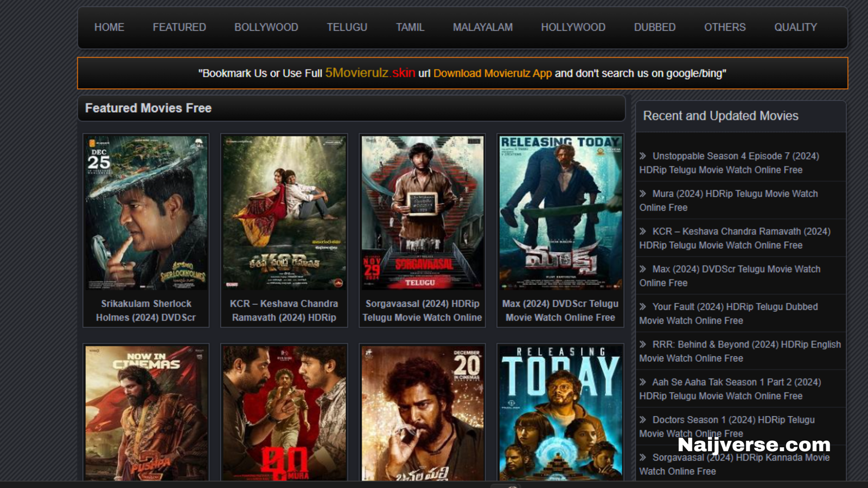Click chevron icon beside Max (2024) entry
The image size is (868, 488).
(x=643, y=269)
